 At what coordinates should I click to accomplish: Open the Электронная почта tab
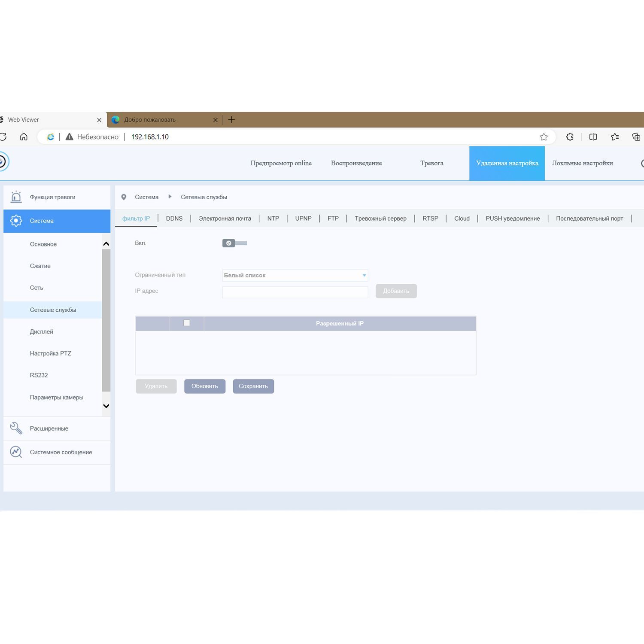click(x=225, y=218)
